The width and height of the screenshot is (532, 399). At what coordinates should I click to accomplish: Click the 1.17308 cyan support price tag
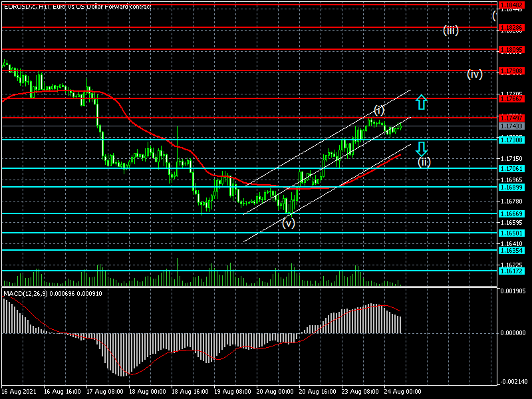(x=512, y=140)
